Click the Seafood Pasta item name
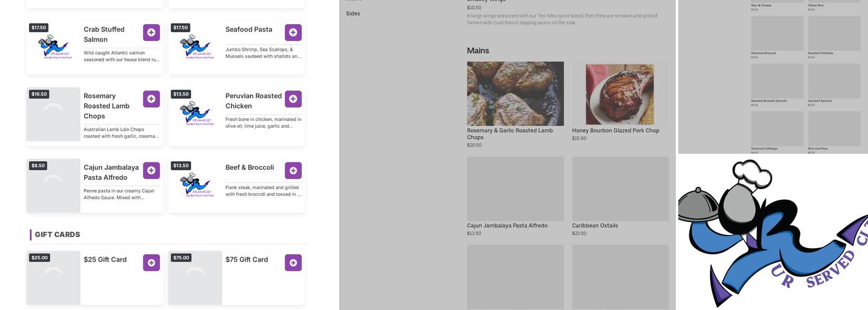 pyautogui.click(x=249, y=29)
